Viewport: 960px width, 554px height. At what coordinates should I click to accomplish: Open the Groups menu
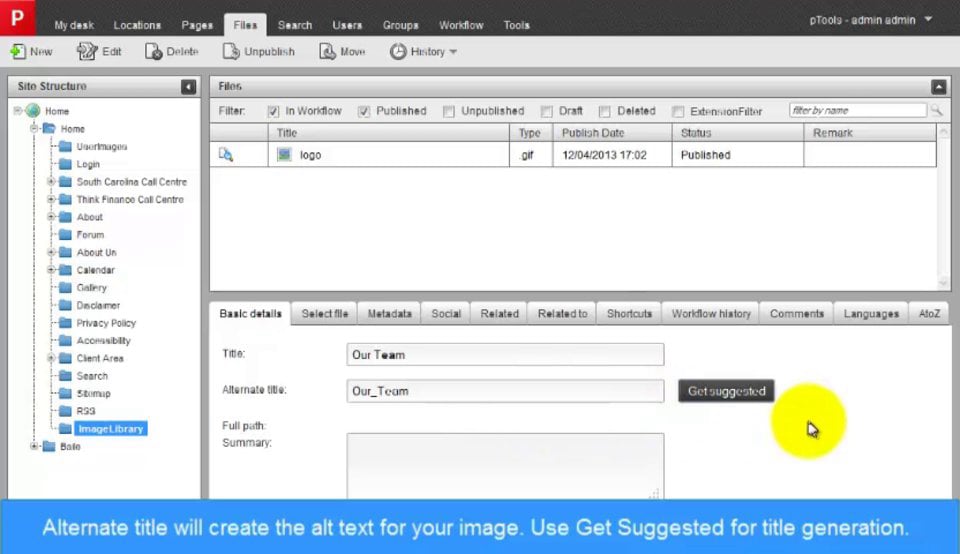pyautogui.click(x=400, y=25)
